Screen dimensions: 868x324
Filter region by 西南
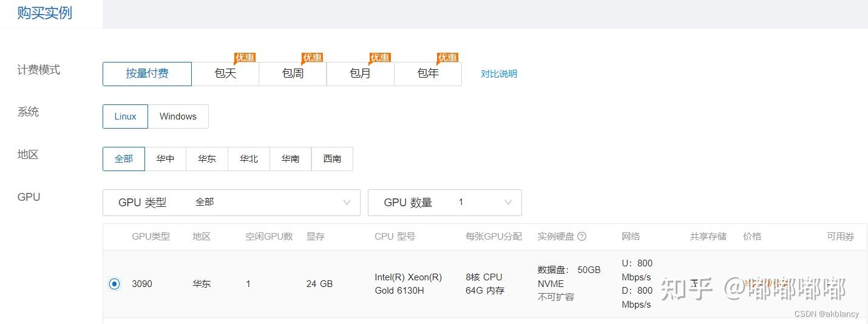tap(332, 159)
